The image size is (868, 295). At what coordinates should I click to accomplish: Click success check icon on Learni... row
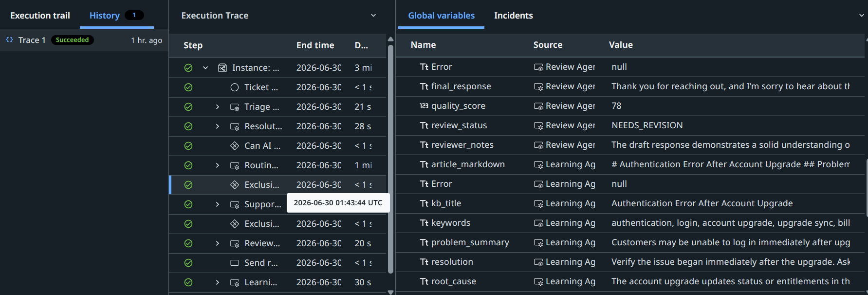coord(188,282)
